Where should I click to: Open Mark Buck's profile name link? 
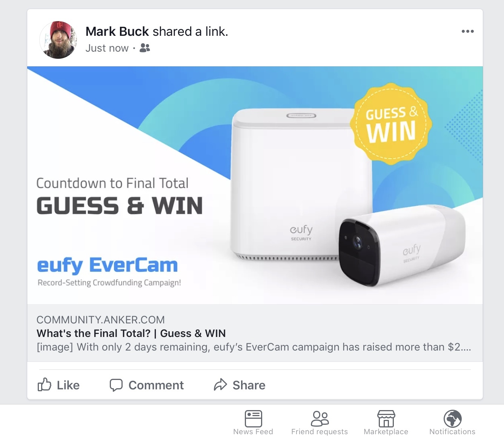point(117,31)
